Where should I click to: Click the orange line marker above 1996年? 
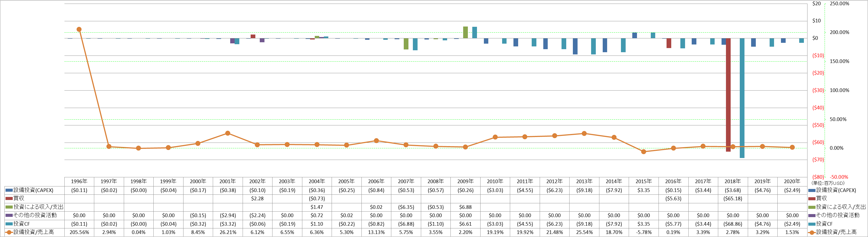pyautogui.click(x=79, y=30)
